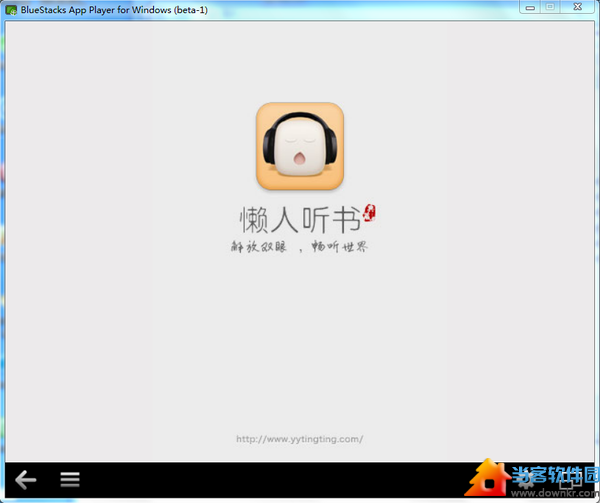Open the http://www.yytingting.com/ link
Viewport: 600px width, 503px height.
tap(300, 439)
